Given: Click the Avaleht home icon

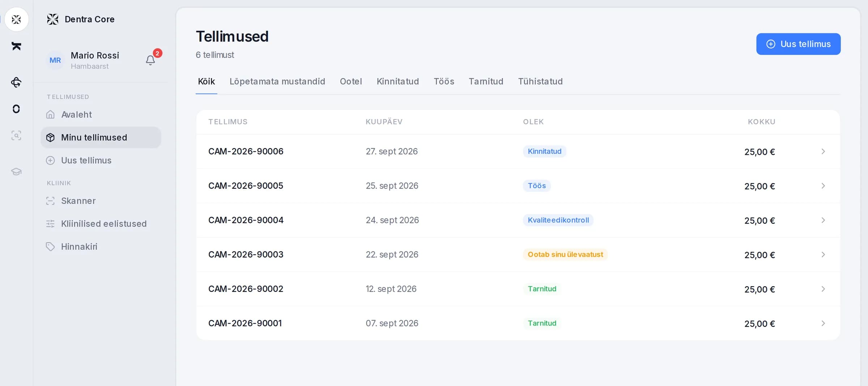Looking at the screenshot, I should 50,115.
